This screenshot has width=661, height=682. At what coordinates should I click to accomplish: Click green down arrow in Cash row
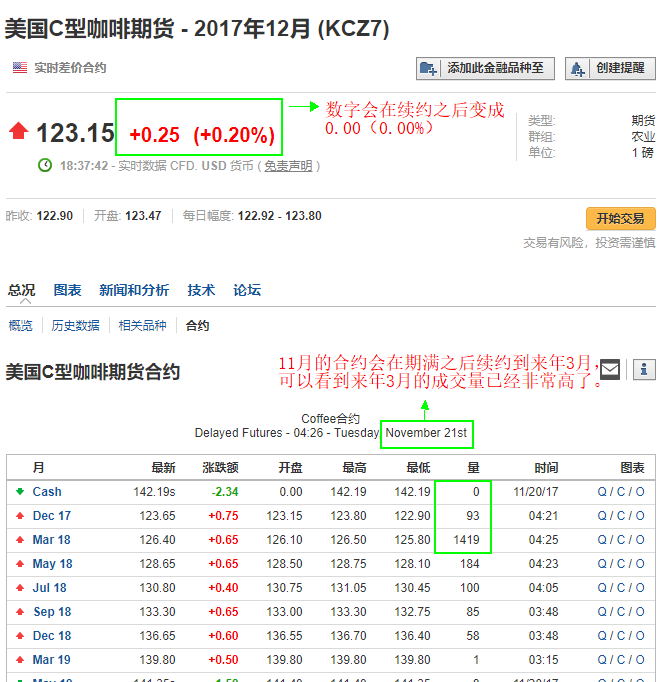(x=20, y=491)
